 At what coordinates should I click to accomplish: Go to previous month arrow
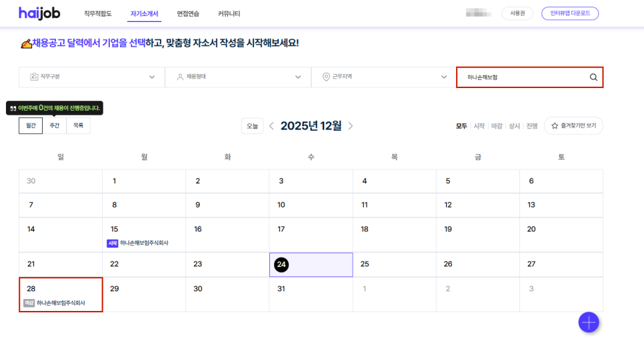(x=271, y=126)
